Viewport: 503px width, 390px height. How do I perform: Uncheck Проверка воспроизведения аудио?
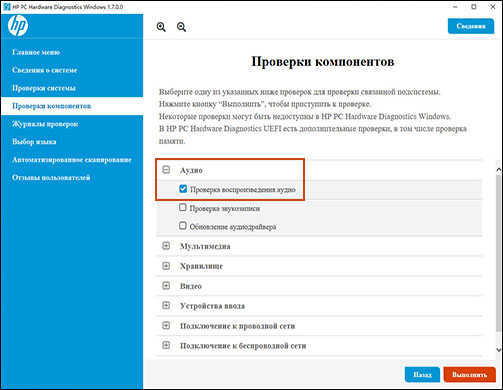(183, 189)
